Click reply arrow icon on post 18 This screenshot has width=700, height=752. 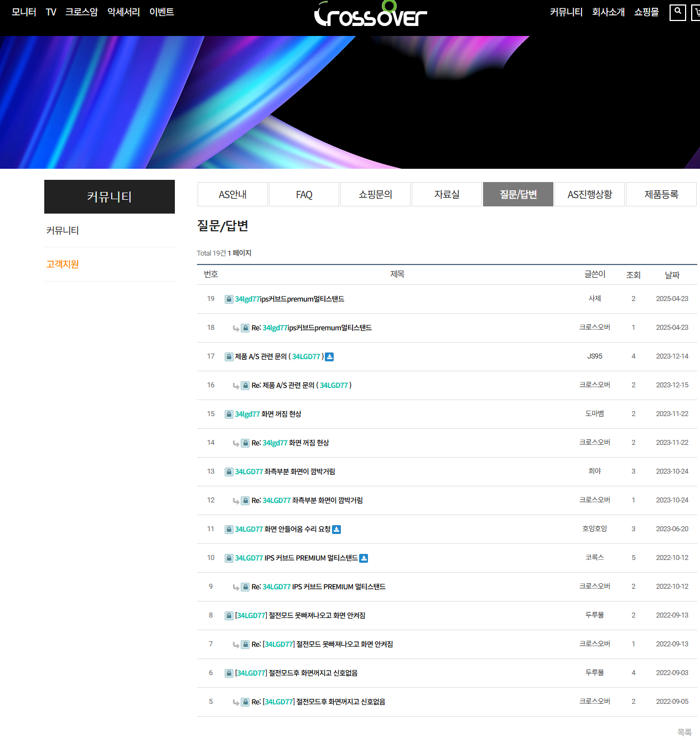tap(236, 328)
